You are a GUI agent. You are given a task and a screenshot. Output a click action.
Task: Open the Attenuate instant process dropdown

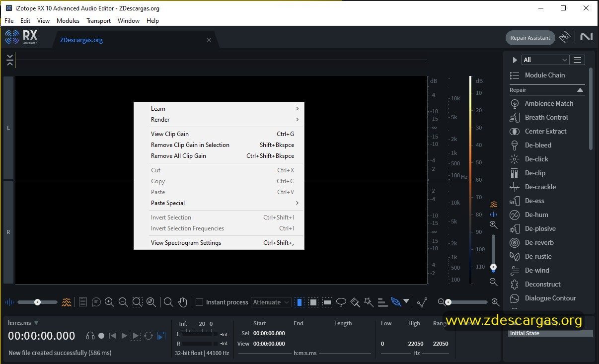point(271,302)
